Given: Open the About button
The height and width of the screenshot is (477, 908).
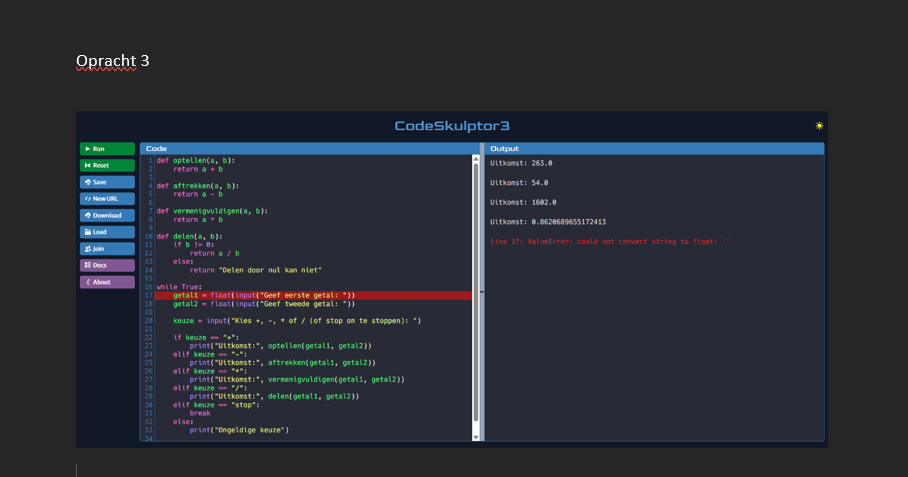Looking at the screenshot, I should [x=107, y=282].
